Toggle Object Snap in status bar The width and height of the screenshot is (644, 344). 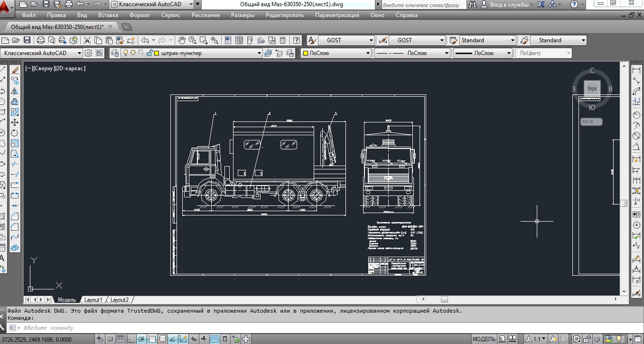152,339
